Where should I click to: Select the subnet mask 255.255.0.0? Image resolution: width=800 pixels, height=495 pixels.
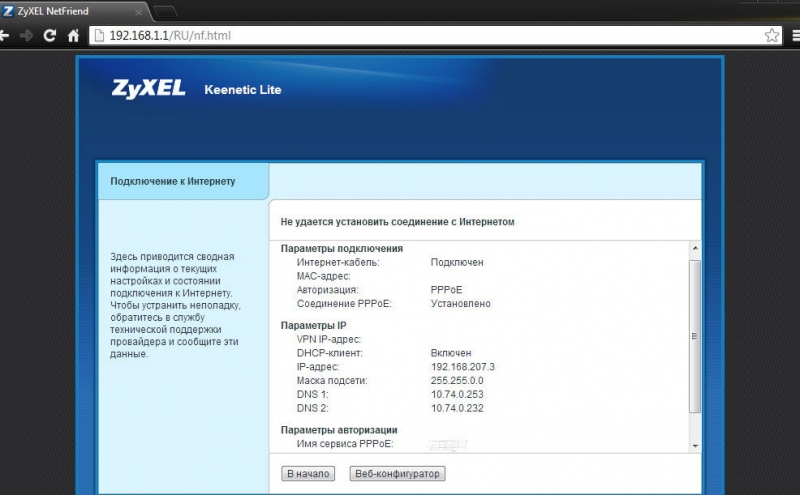coord(457,381)
